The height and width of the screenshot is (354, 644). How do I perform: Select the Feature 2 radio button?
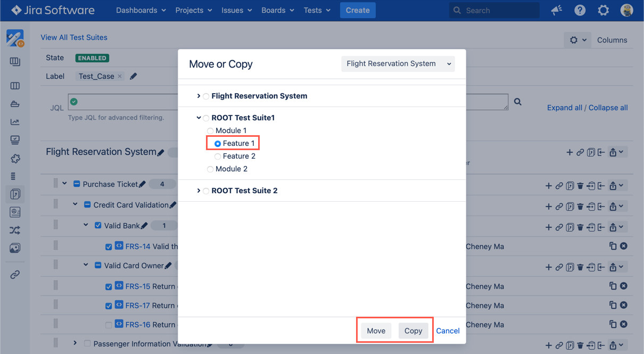(218, 157)
